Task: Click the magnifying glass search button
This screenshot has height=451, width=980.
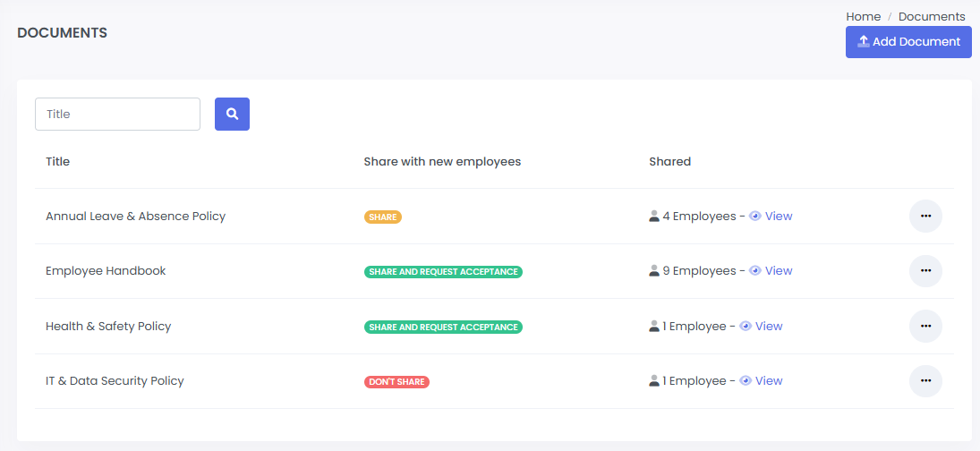Action: point(232,114)
